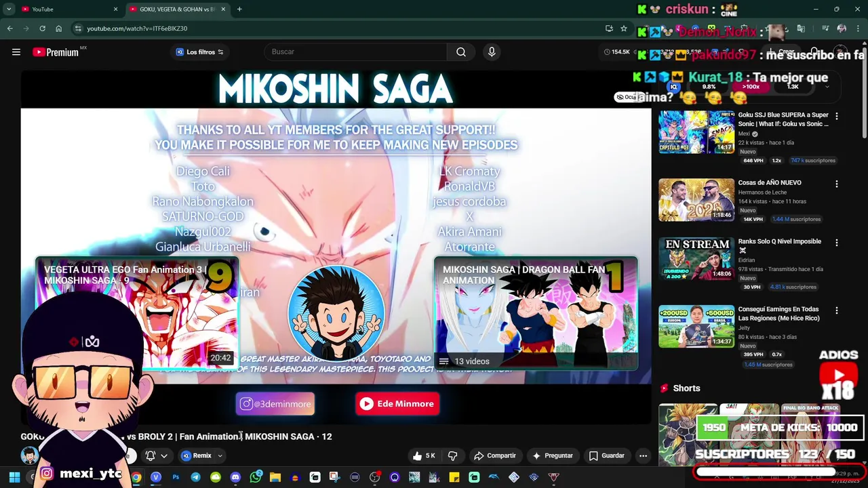Open options menu for Ranks Solo Q video

pyautogui.click(x=836, y=243)
